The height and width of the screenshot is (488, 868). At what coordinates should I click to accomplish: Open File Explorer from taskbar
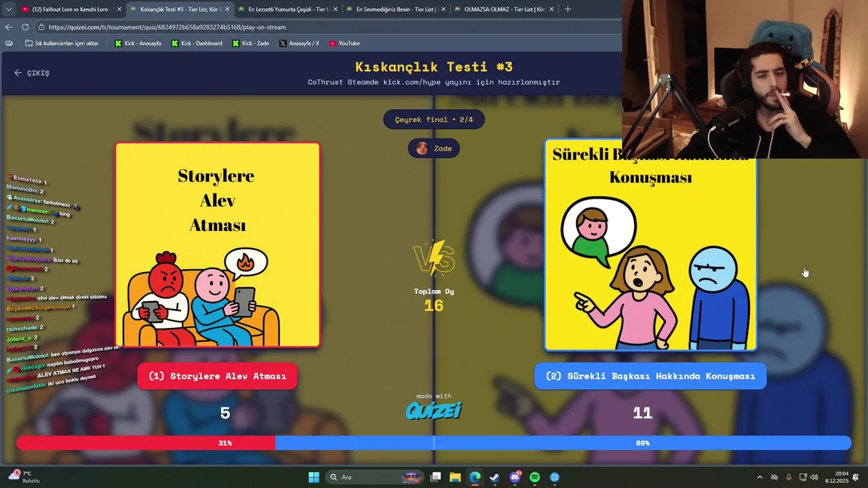(x=455, y=477)
